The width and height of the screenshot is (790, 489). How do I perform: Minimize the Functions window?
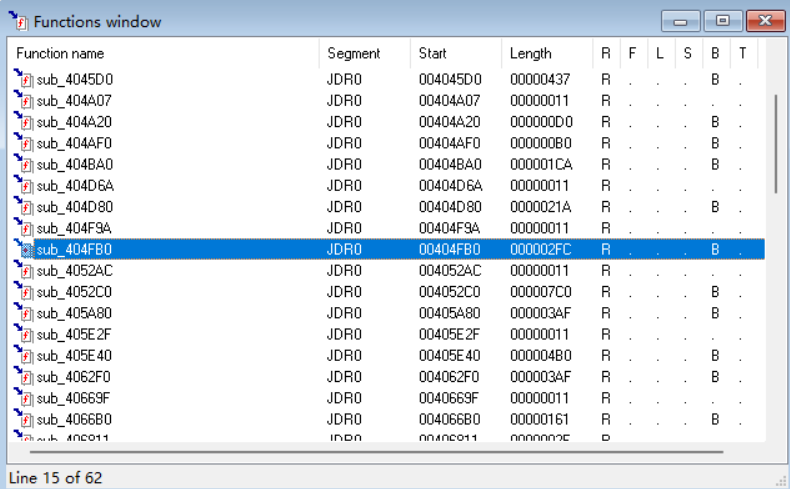680,21
